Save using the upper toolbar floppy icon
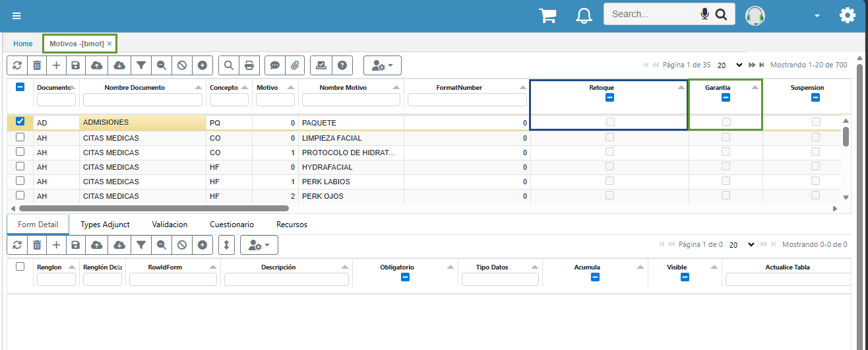868x350 pixels. pyautogui.click(x=75, y=65)
